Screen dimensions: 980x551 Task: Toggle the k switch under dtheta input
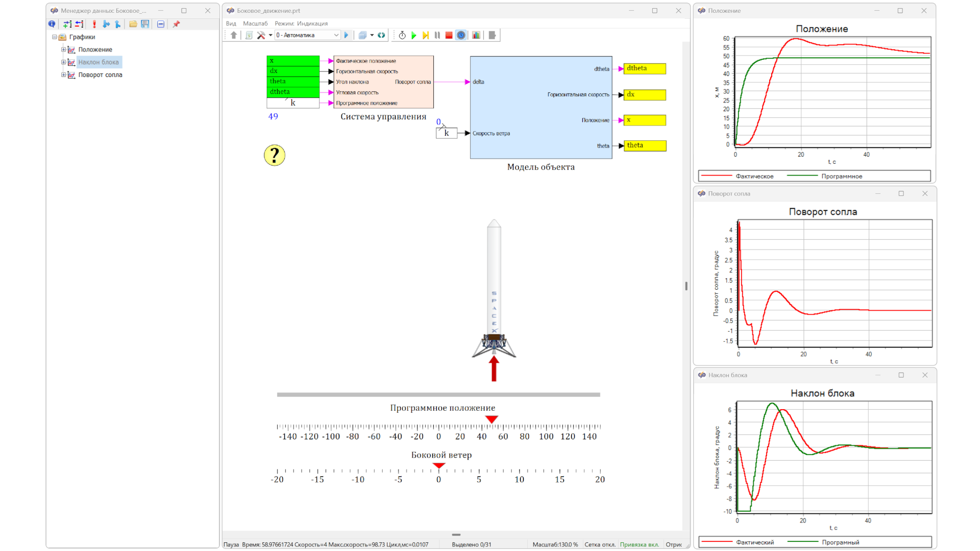pyautogui.click(x=293, y=103)
